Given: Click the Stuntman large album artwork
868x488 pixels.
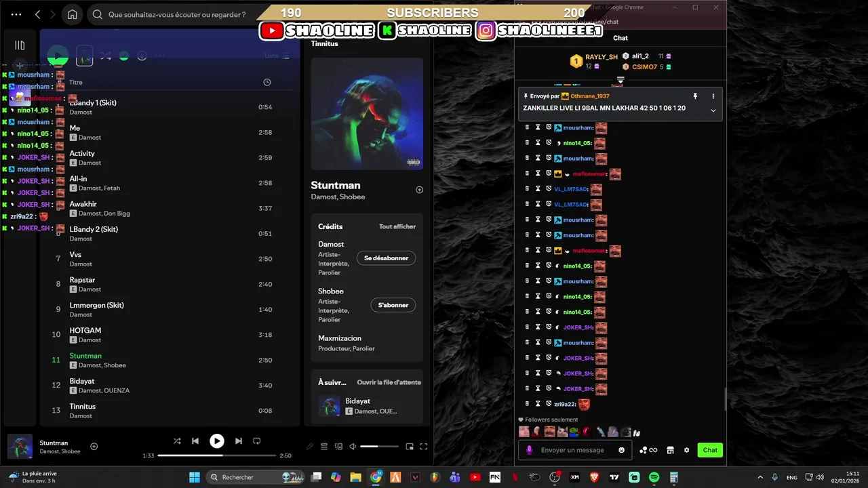Looking at the screenshot, I should tap(367, 113).
